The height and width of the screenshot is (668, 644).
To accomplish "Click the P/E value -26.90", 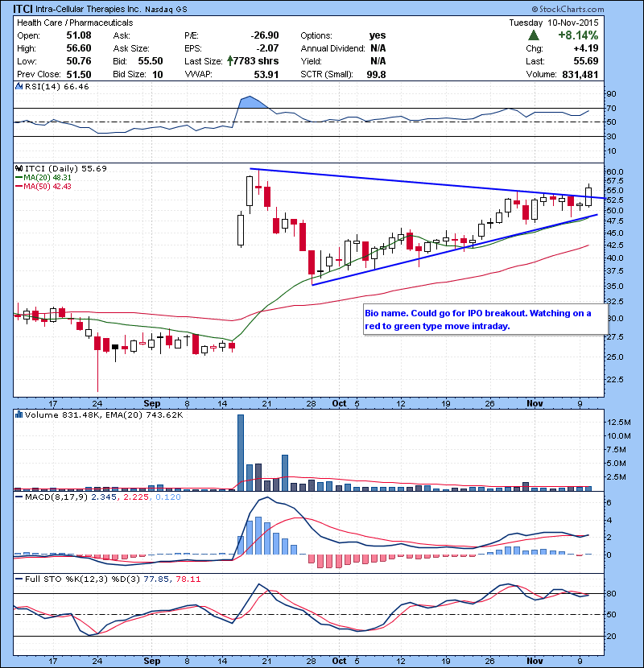I will (x=265, y=35).
